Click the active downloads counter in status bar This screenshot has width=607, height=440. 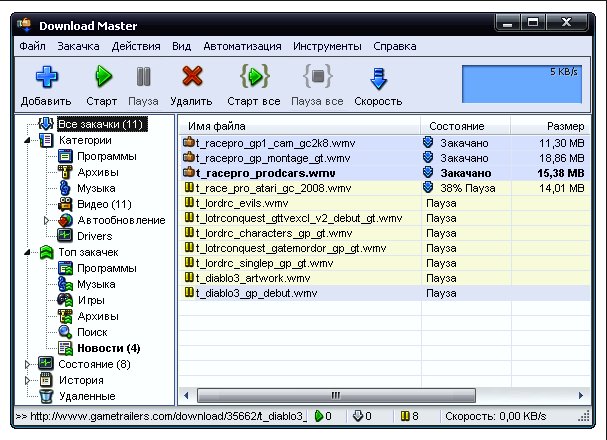tap(324, 416)
